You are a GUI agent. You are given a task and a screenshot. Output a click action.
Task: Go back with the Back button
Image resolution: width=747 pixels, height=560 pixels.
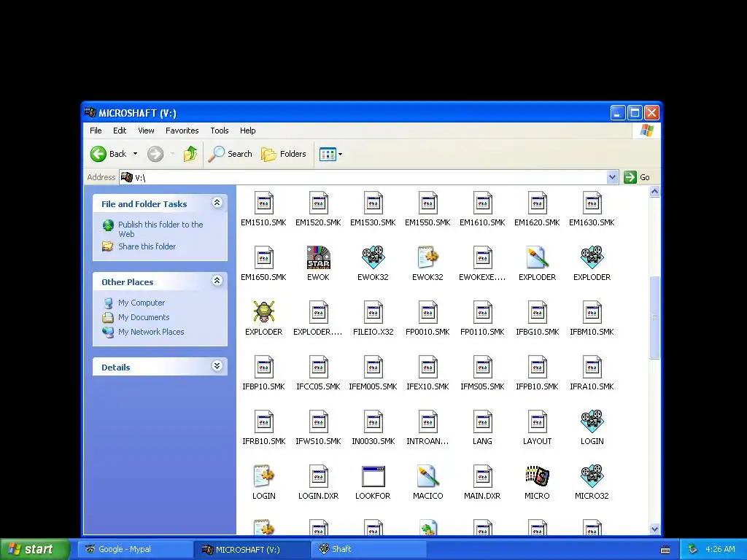(x=109, y=154)
